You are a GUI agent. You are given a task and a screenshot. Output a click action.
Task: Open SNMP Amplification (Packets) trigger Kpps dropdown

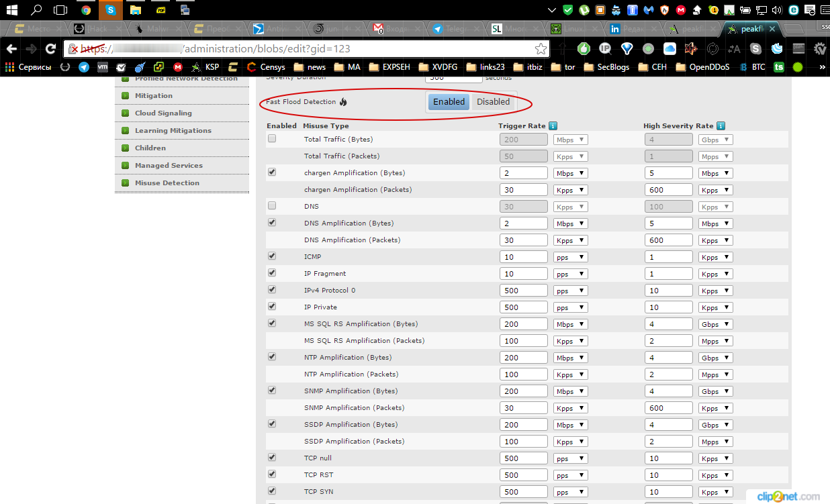tap(571, 408)
